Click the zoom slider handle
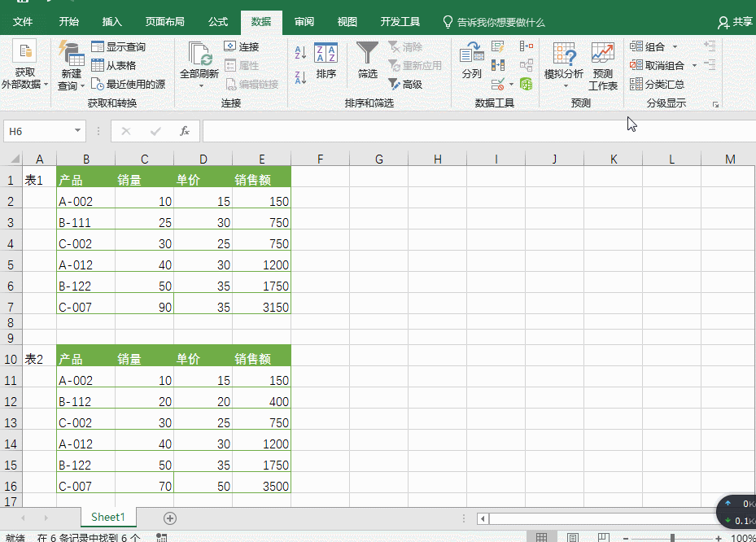 [x=672, y=538]
